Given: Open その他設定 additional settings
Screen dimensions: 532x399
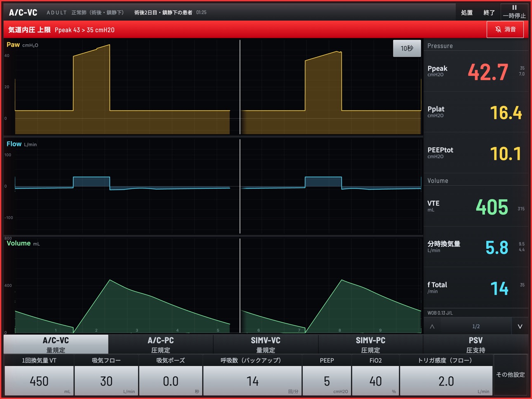Looking at the screenshot, I should 511,375.
